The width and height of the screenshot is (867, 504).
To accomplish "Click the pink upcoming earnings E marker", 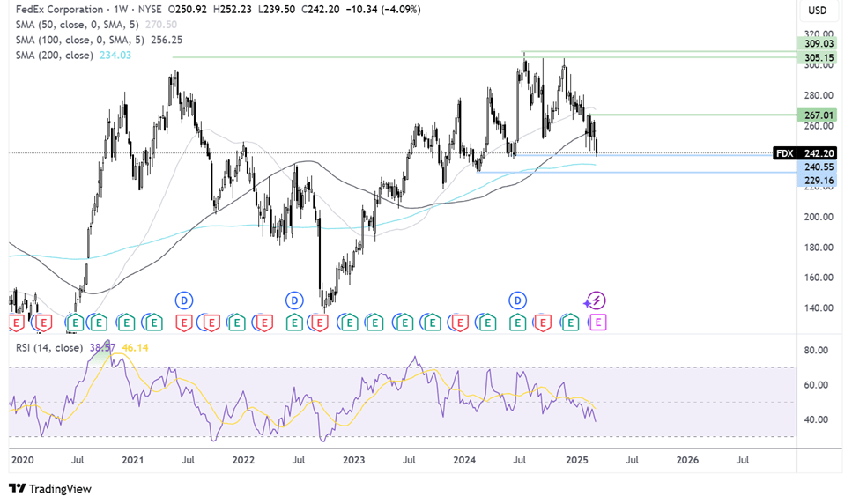I will (x=598, y=322).
